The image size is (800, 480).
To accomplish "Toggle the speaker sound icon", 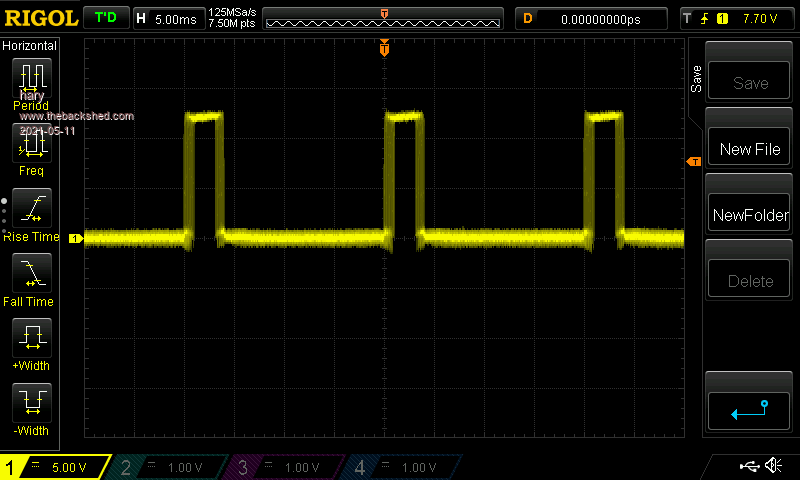I will tap(773, 466).
